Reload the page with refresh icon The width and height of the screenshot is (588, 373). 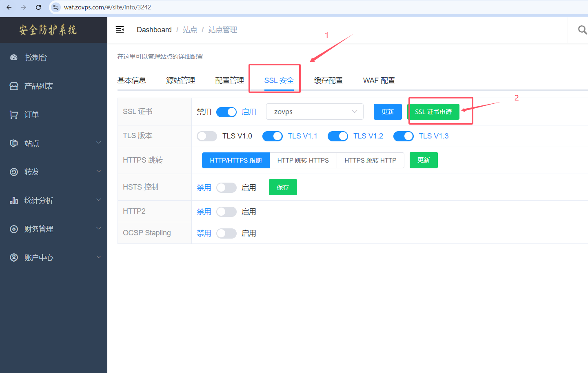(38, 7)
